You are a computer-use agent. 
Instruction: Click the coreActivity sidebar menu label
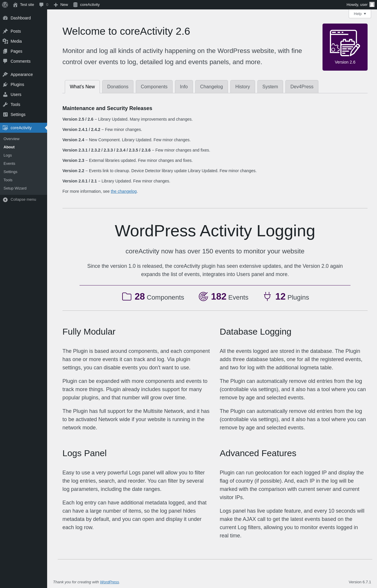21,128
